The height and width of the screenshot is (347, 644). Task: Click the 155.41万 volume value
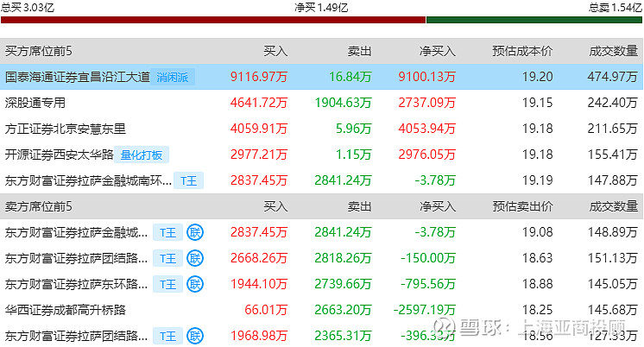click(612, 155)
